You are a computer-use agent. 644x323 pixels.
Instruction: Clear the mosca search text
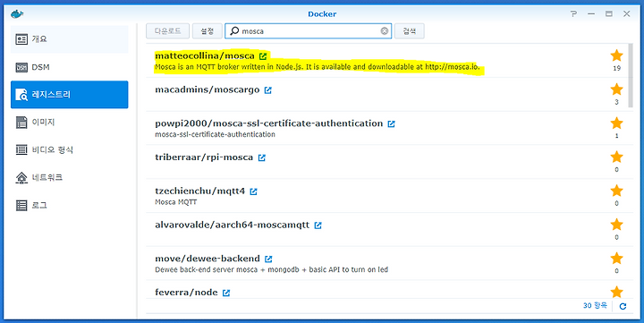[385, 31]
